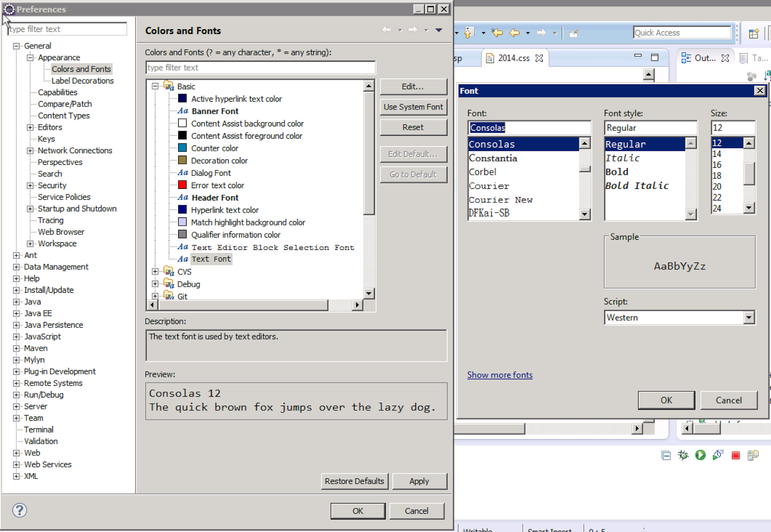Click the forward arrow in the Colors and Fonts header
This screenshot has width=771, height=532.
click(412, 30)
